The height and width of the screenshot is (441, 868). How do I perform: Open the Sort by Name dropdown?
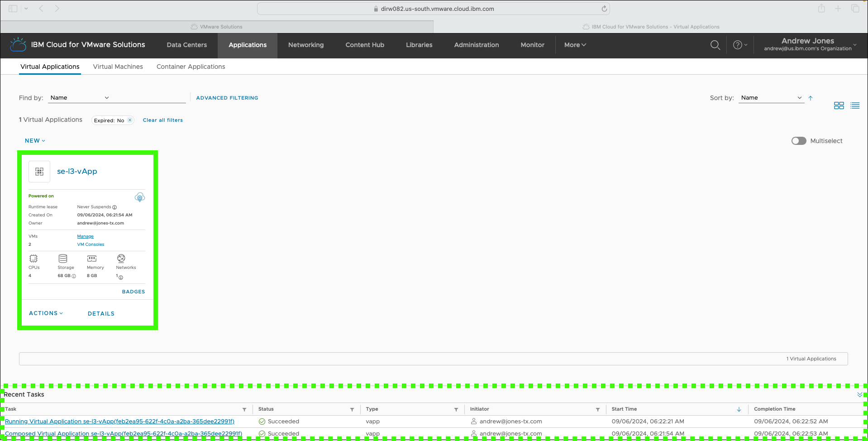point(771,98)
